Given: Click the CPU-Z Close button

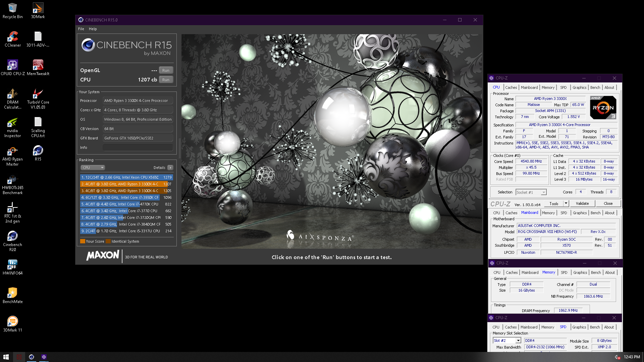Looking at the screenshot, I should point(608,204).
